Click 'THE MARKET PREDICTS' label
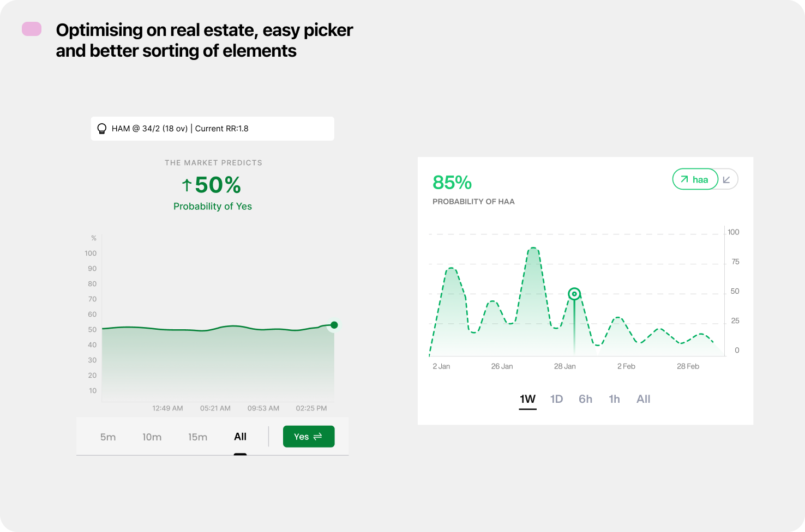Image resolution: width=805 pixels, height=532 pixels. pyautogui.click(x=213, y=163)
